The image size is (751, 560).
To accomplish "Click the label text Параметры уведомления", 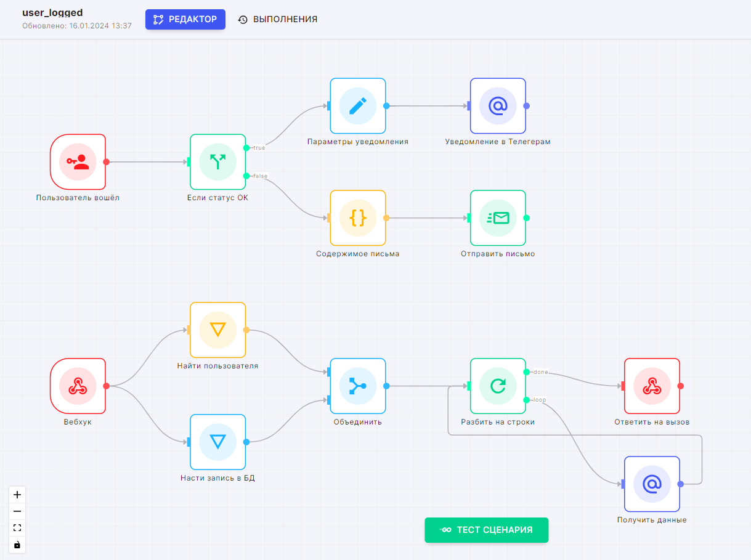I will pyautogui.click(x=358, y=142).
